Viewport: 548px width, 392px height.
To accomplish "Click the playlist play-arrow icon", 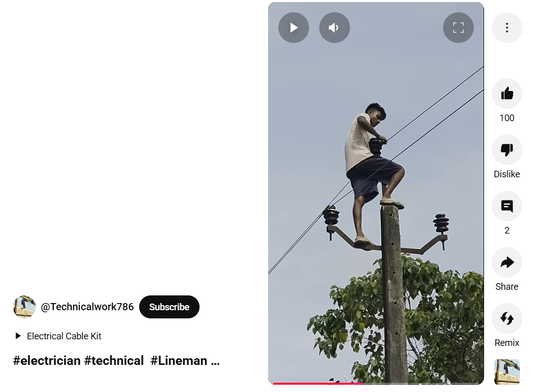I will pyautogui.click(x=18, y=336).
